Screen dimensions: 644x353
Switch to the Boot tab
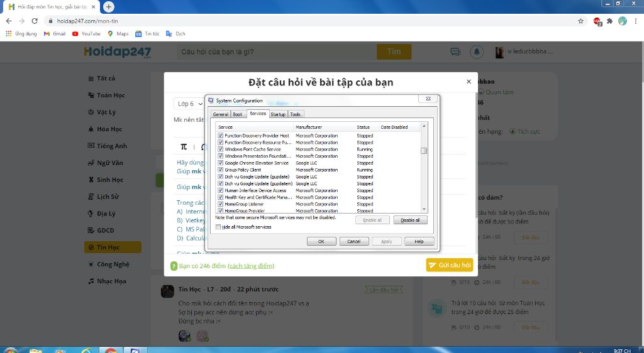click(x=237, y=114)
